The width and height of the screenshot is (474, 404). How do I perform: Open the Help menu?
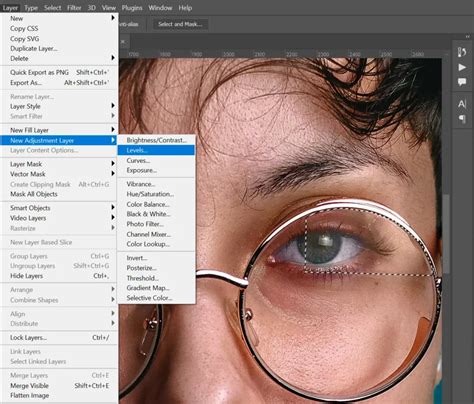pyautogui.click(x=185, y=8)
